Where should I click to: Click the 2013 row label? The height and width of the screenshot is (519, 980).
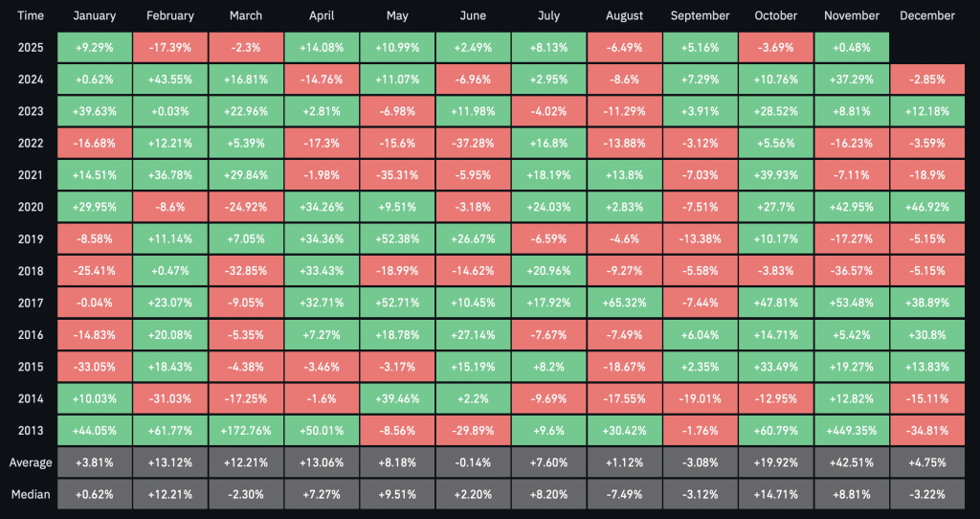point(28,430)
